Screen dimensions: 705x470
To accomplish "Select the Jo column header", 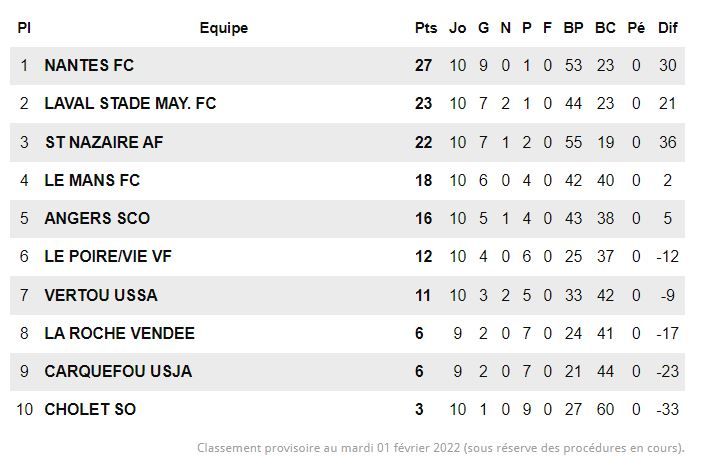I will pyautogui.click(x=458, y=28).
